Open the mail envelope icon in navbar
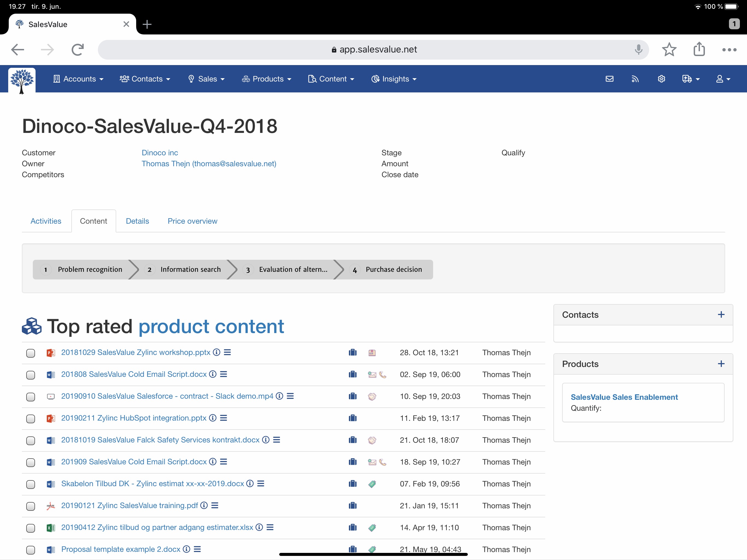 (x=609, y=79)
